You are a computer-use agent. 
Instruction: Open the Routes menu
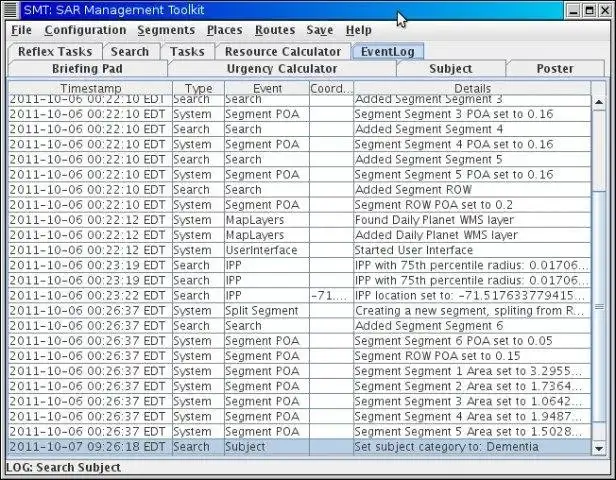275,30
